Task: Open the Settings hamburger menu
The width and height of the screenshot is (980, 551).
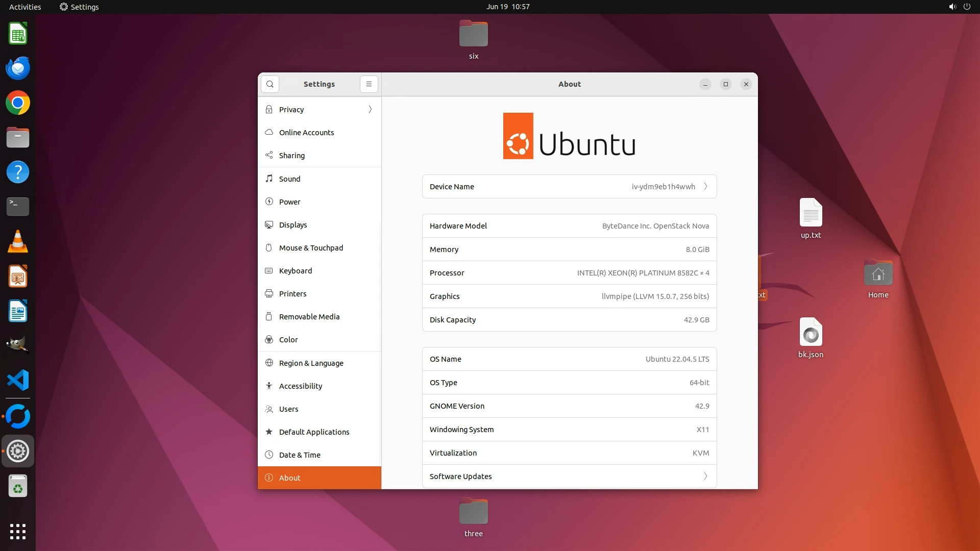Action: (x=369, y=84)
